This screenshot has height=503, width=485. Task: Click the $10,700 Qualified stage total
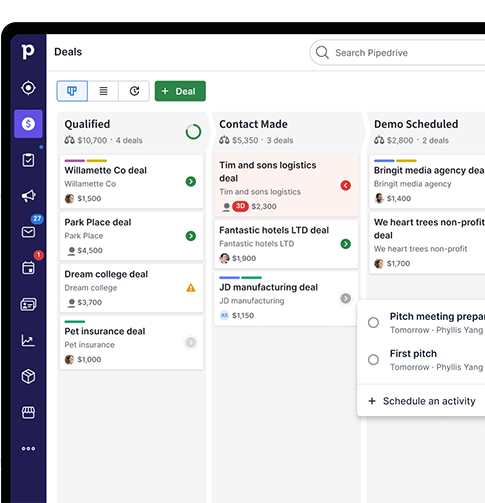tap(92, 140)
